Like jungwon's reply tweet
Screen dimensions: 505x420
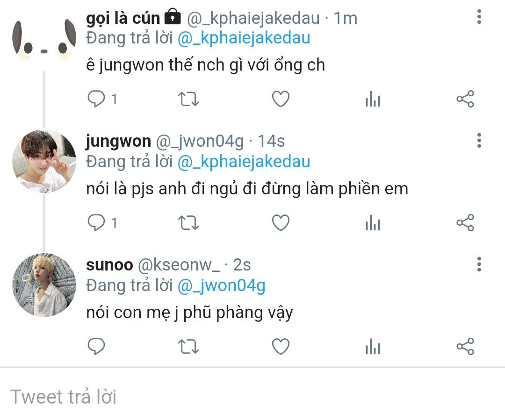point(281,223)
